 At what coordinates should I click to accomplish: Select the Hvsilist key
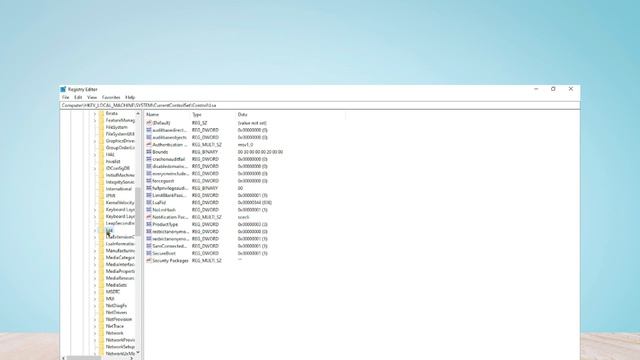[x=113, y=162]
